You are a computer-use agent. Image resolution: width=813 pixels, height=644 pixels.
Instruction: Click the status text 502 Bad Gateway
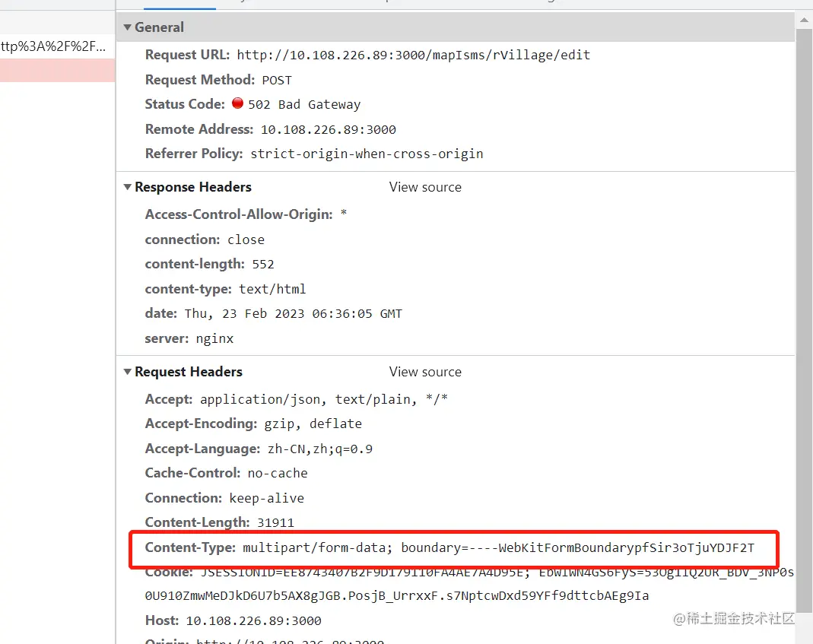[304, 105]
